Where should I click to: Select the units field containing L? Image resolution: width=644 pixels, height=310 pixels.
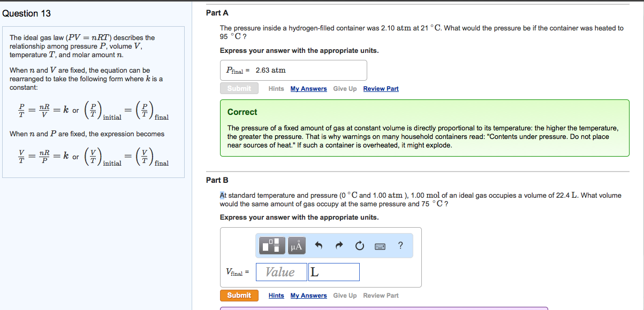(334, 272)
